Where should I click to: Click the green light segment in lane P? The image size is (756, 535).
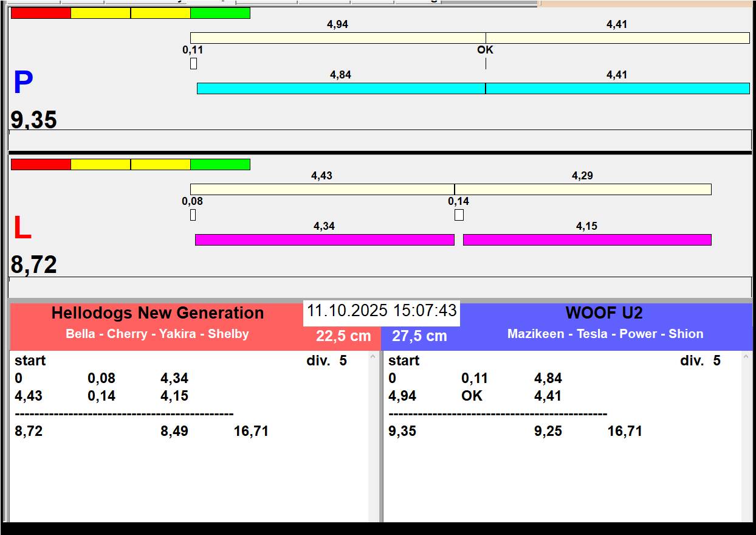pyautogui.click(x=220, y=13)
